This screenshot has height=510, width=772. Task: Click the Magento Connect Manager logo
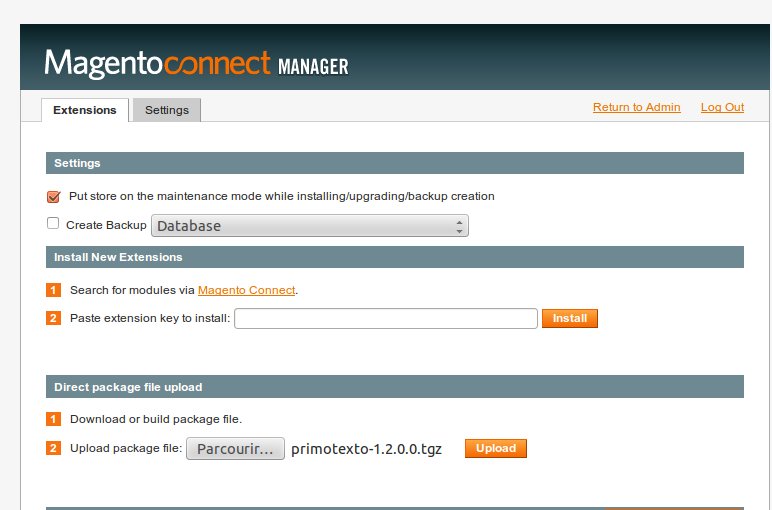tap(196, 64)
